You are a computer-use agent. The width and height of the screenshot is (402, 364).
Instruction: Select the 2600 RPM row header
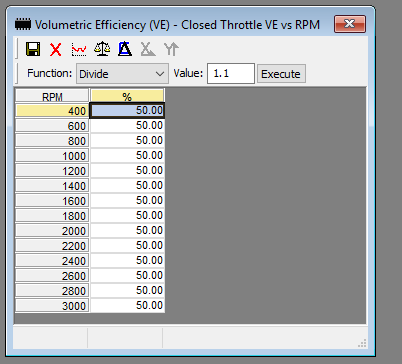tap(52, 276)
